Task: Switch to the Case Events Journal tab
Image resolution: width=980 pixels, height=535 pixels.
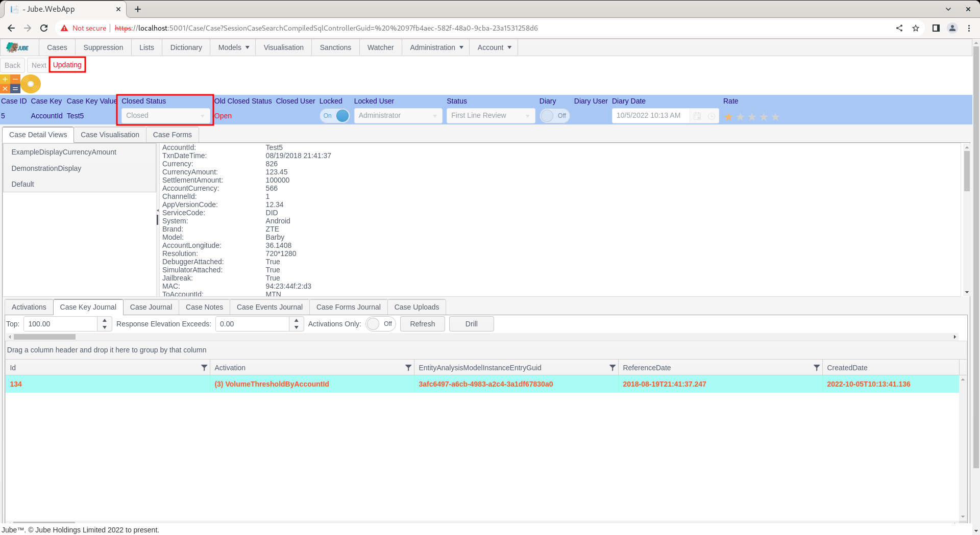Action: (x=269, y=307)
